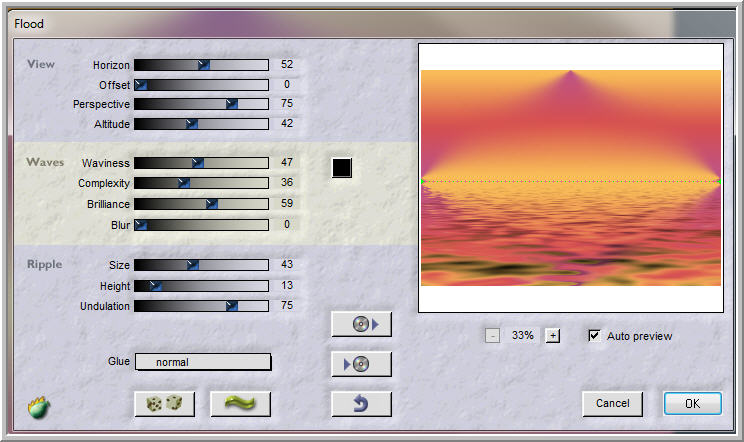Screen dimensions: 744x442
Task: Adjust the Brilliance slider
Action: pos(201,204)
